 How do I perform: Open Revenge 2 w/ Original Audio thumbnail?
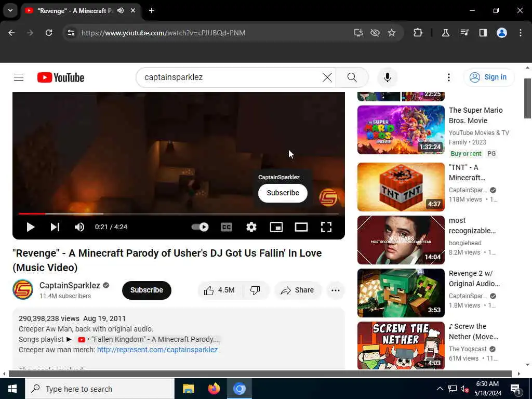click(x=401, y=293)
